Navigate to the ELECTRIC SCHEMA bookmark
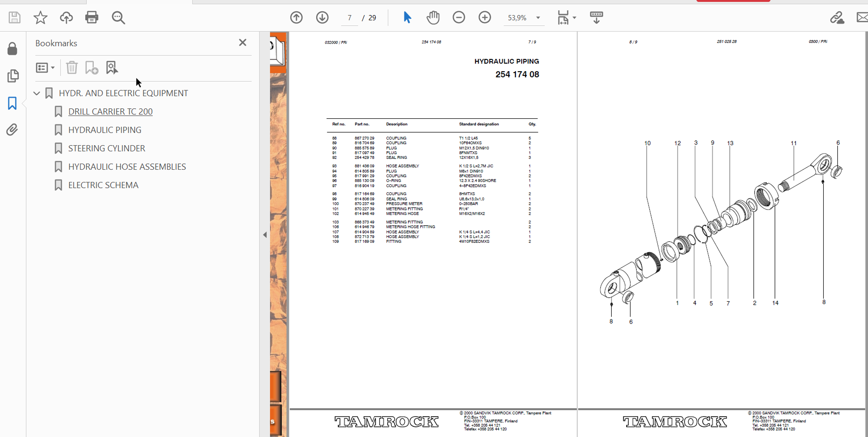This screenshot has width=868, height=437. (x=103, y=185)
